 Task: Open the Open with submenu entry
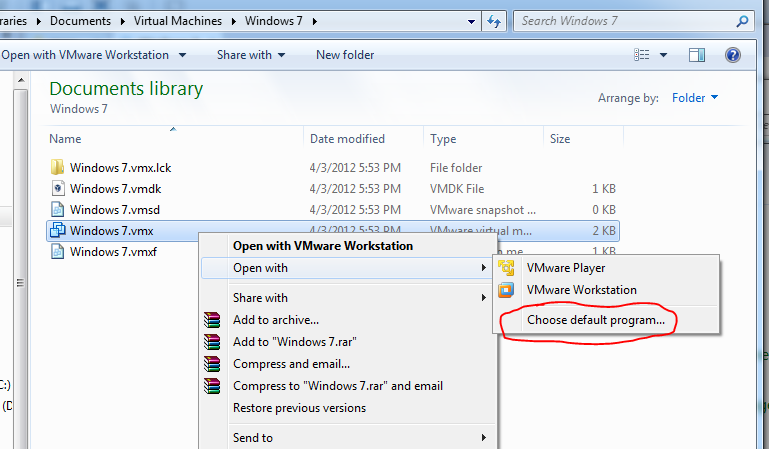[x=347, y=268]
